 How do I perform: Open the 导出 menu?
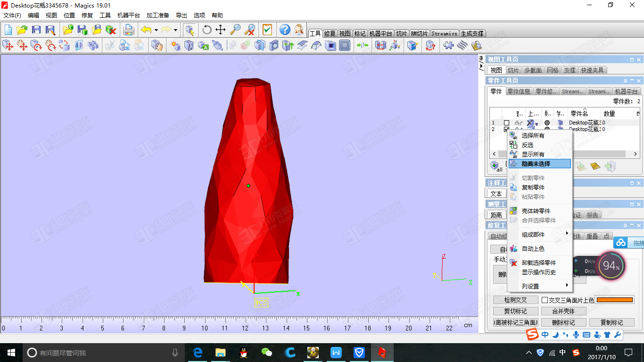pos(182,15)
